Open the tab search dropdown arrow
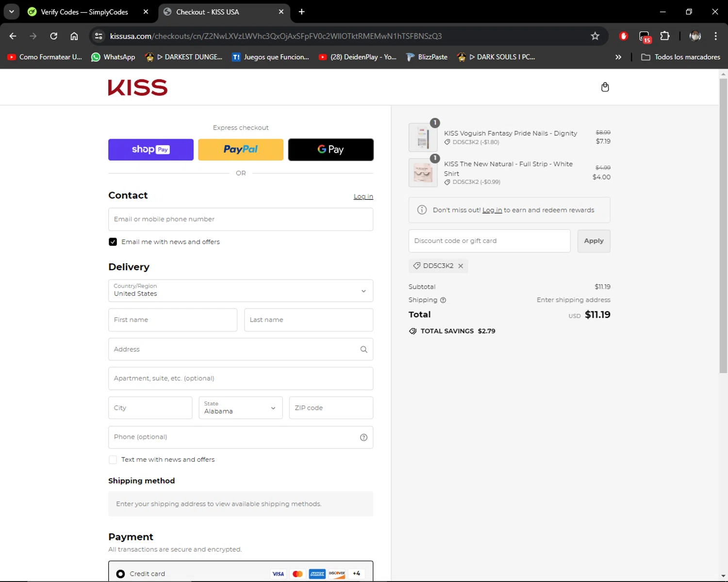The height and width of the screenshot is (582, 728). point(11,12)
